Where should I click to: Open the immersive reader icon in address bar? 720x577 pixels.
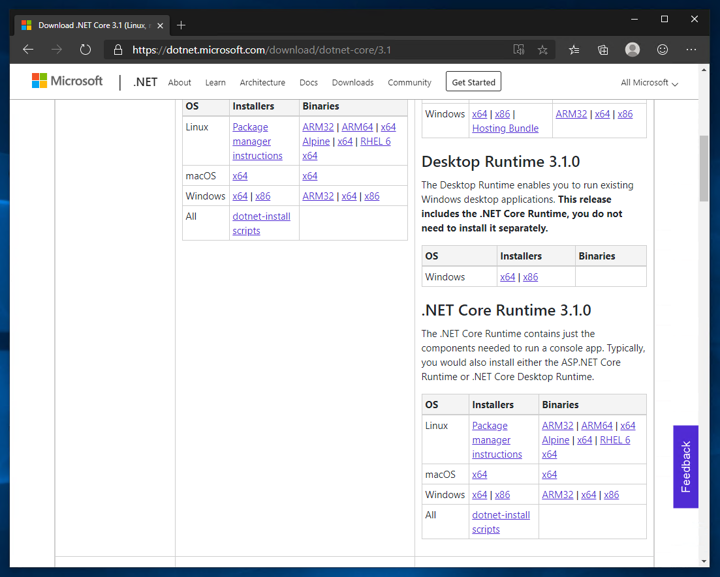518,50
